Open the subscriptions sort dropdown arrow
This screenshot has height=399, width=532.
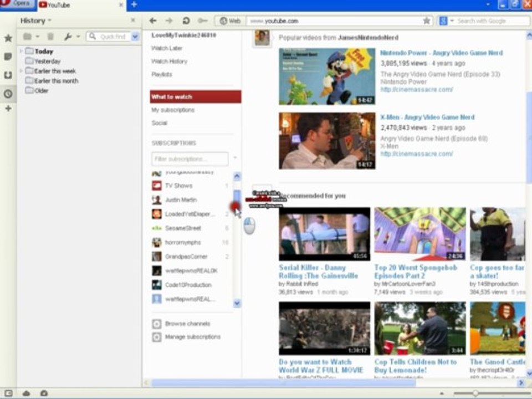[x=235, y=157]
